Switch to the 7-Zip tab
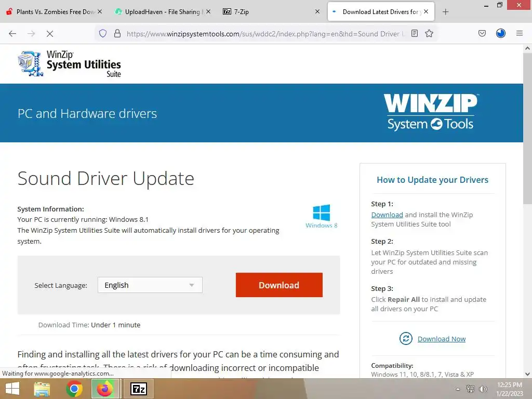Image resolution: width=532 pixels, height=399 pixels. pyautogui.click(x=270, y=11)
